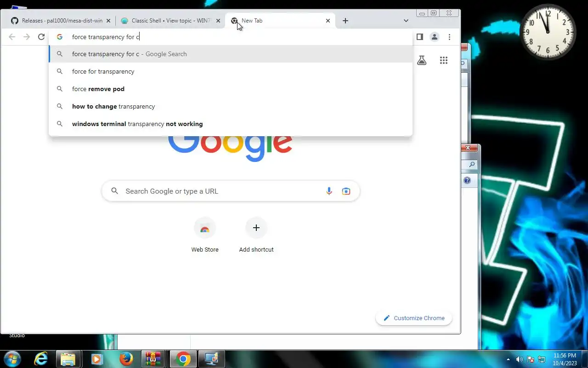Open the Chrome side panel
This screenshot has height=368, width=588.
pos(419,37)
